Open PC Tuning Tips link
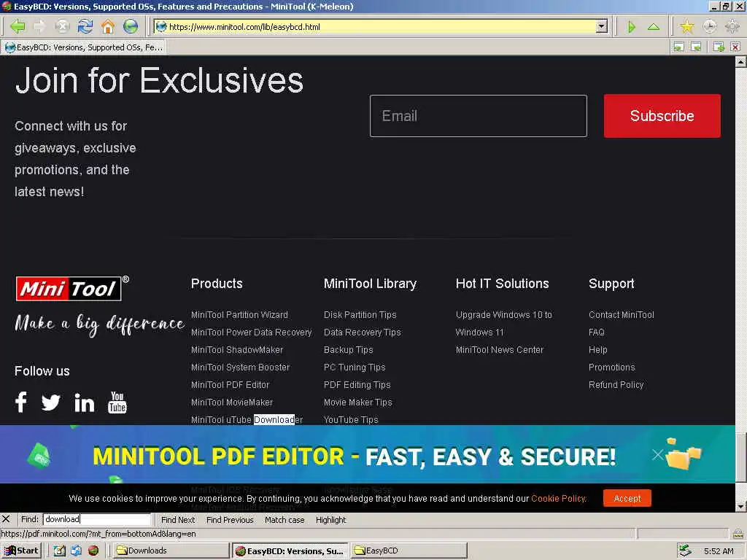The image size is (747, 560). point(355,367)
